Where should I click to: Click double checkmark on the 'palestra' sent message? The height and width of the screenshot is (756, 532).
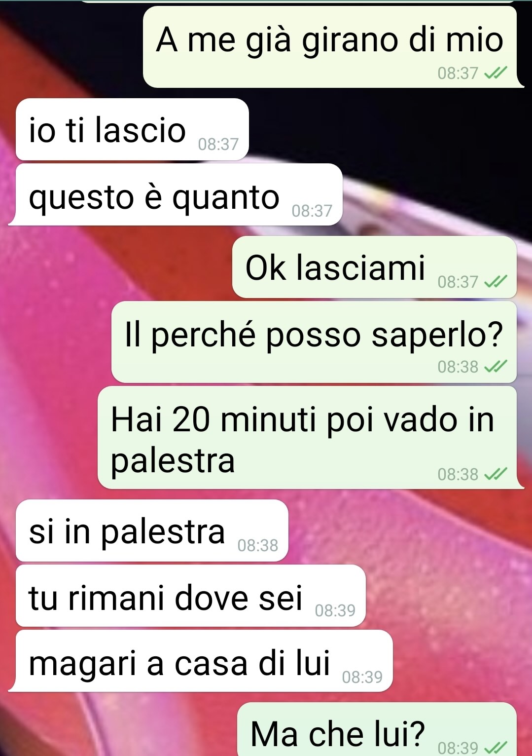[x=496, y=474]
